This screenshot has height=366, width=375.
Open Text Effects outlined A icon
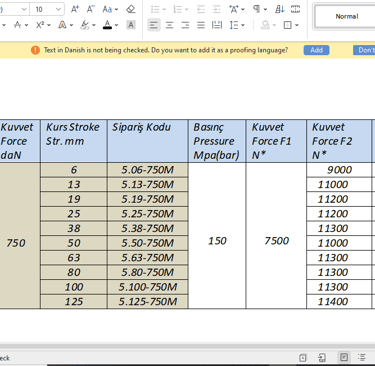(62, 25)
